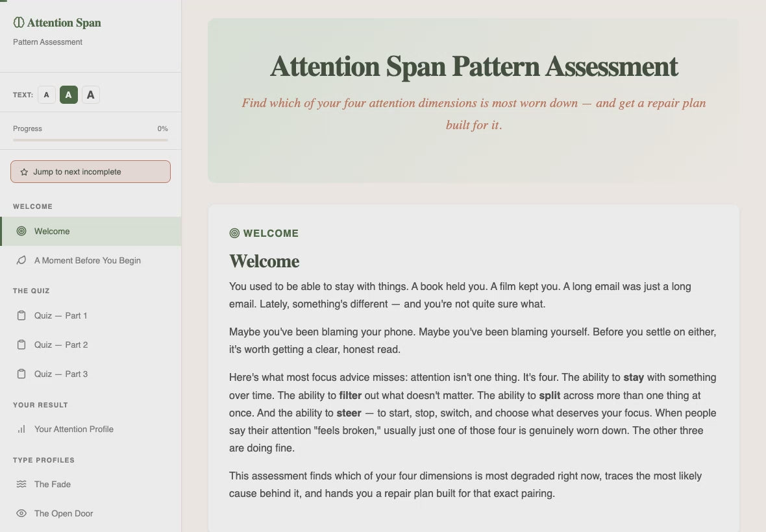Click the brain logo icon beside Attention Span
This screenshot has width=766, height=532.
(19, 23)
